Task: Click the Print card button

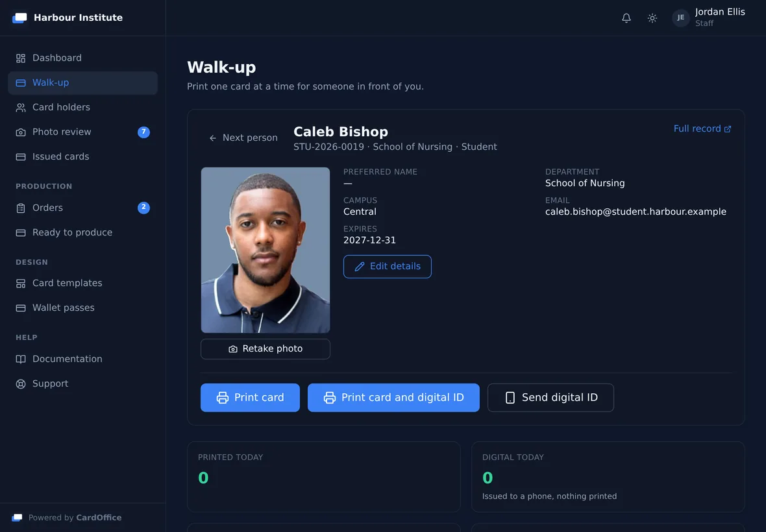Action: (x=250, y=398)
